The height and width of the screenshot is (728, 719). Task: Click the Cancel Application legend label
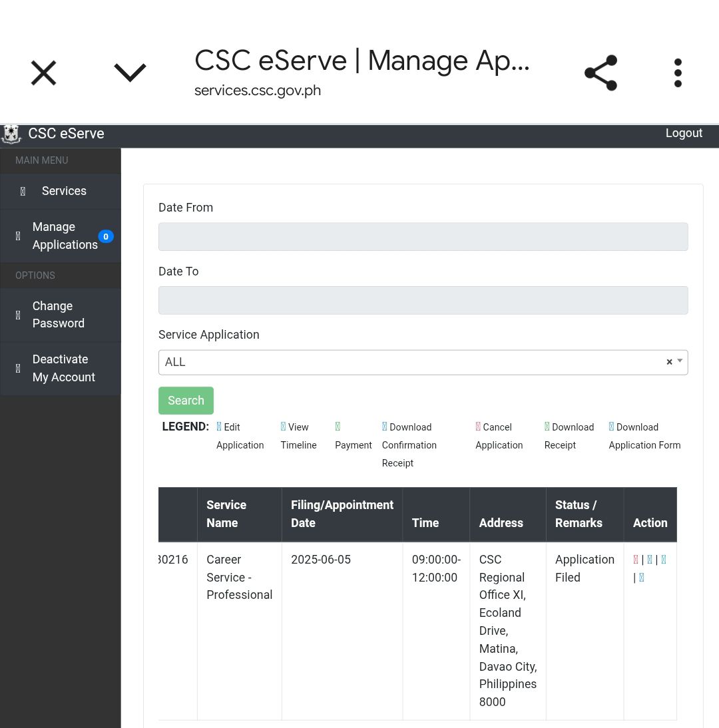tap(499, 436)
